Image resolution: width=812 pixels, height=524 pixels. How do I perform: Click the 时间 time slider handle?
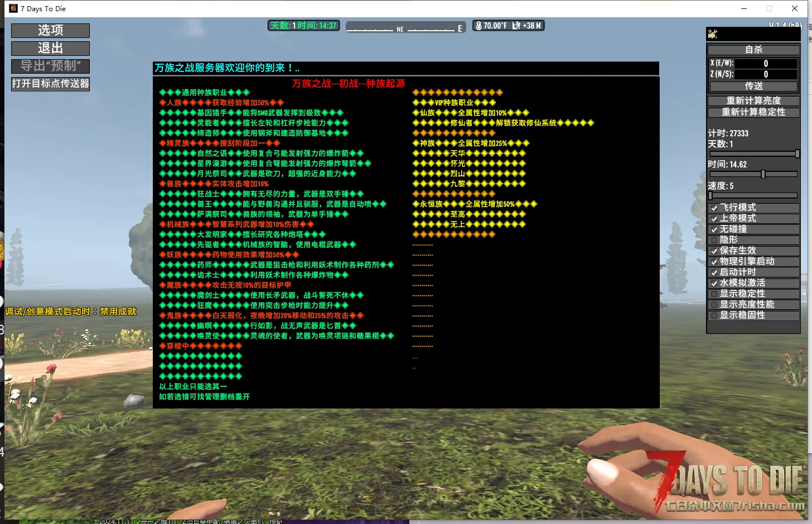(x=763, y=174)
